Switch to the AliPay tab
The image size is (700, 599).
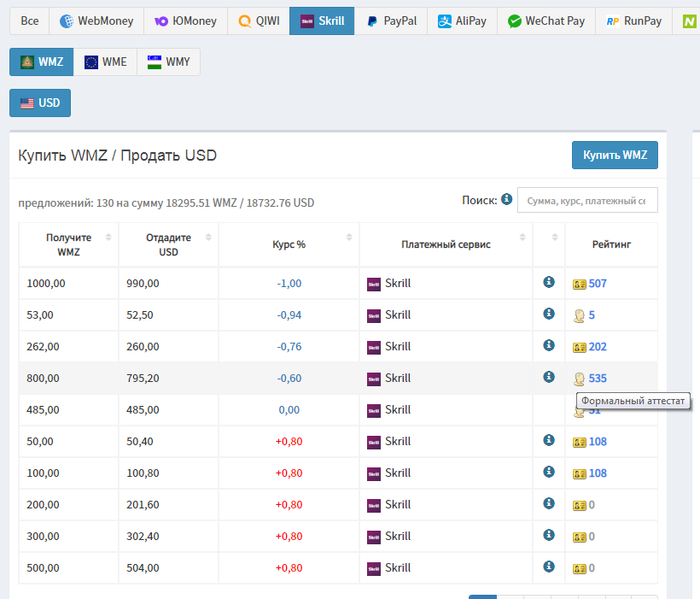click(x=462, y=21)
